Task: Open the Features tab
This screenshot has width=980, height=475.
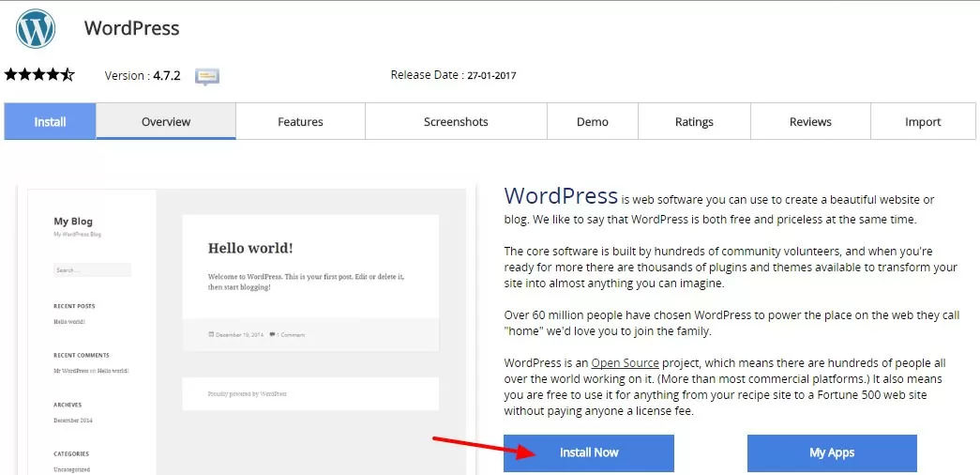Action: click(301, 121)
